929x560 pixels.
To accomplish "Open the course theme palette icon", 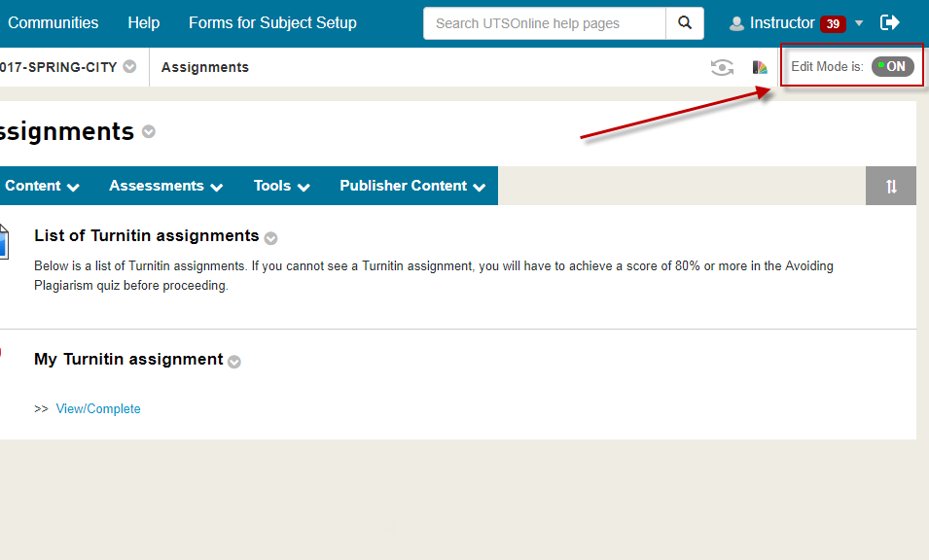I will tap(760, 67).
